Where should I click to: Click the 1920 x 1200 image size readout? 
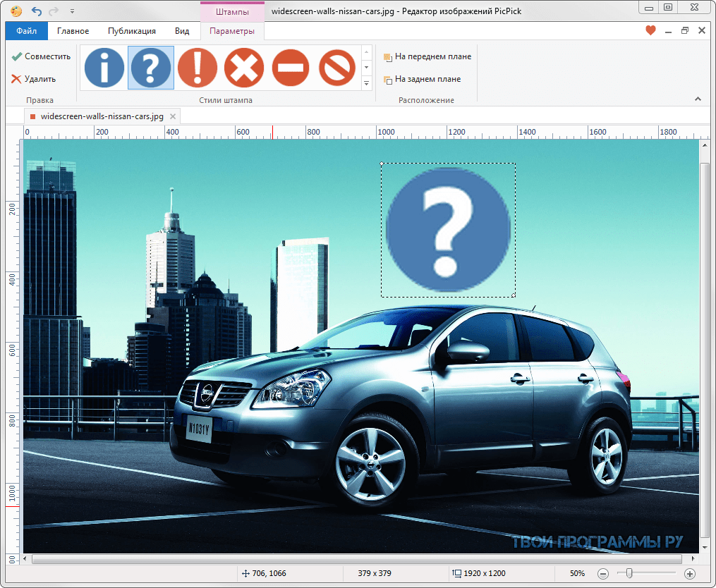coord(480,573)
